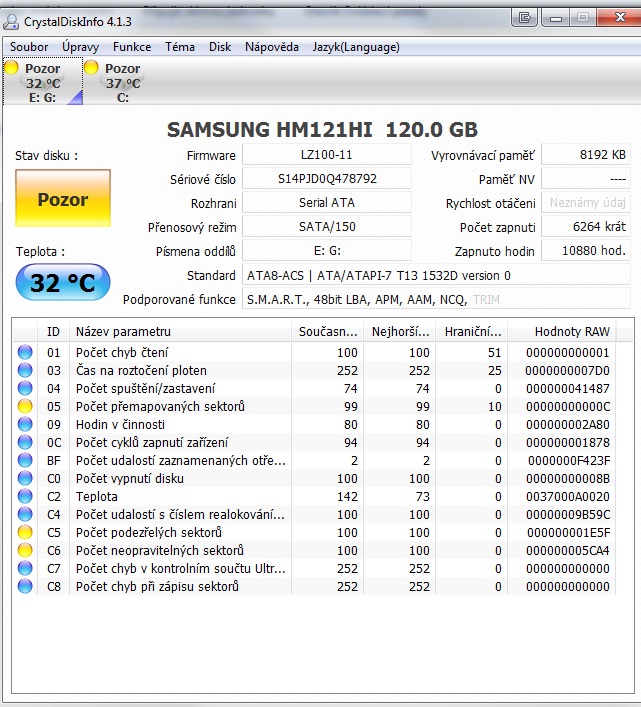Select row Počet podezřelých sektorů
Screen dimensions: 641x707
click(315, 533)
